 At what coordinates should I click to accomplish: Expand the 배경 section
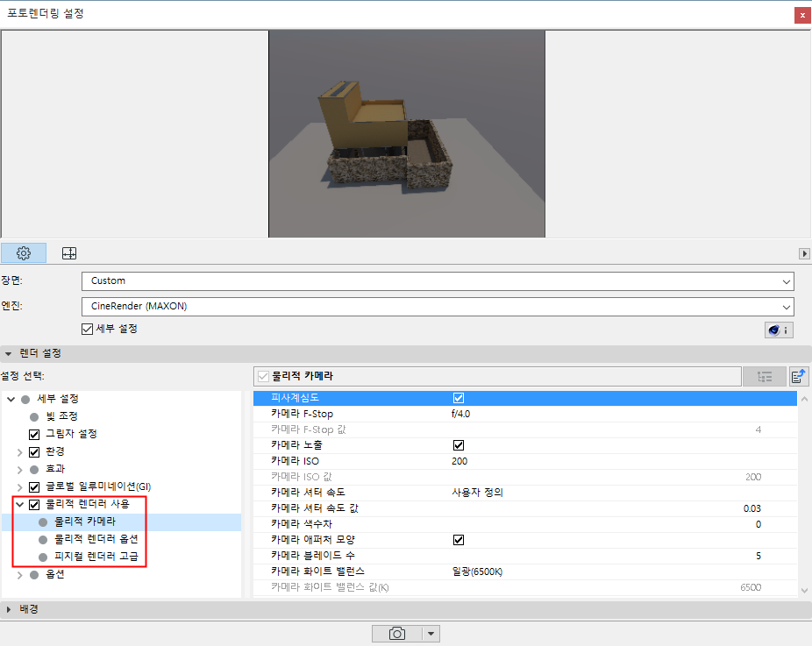(x=8, y=609)
